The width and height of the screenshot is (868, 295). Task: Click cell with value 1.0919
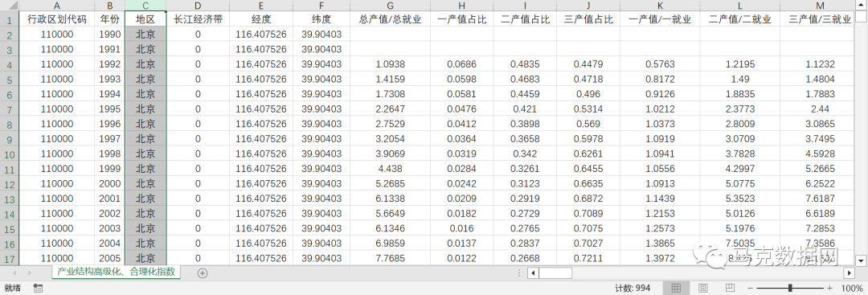click(x=660, y=139)
